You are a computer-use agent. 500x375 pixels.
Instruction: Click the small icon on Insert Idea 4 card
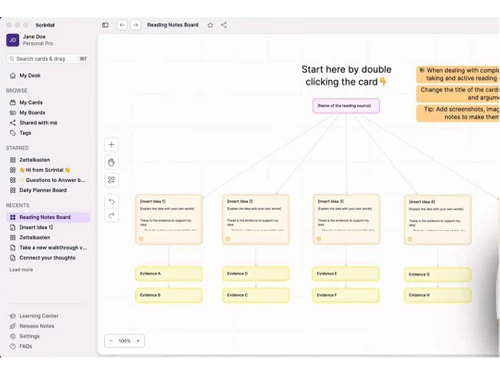(410, 239)
